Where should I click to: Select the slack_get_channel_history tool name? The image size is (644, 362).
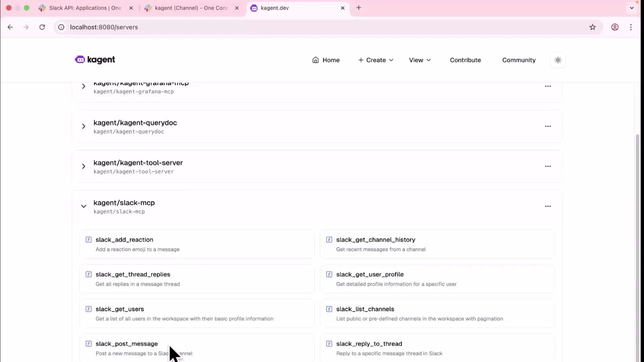click(x=376, y=240)
